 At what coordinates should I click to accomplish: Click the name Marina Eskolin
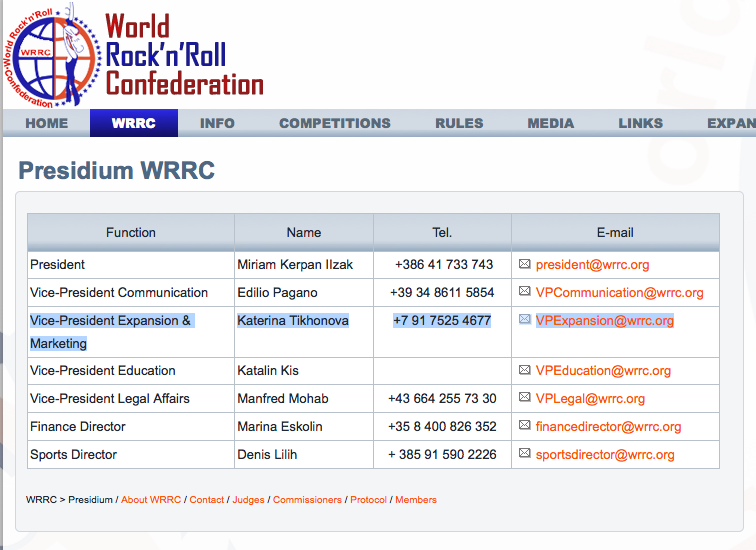(280, 427)
